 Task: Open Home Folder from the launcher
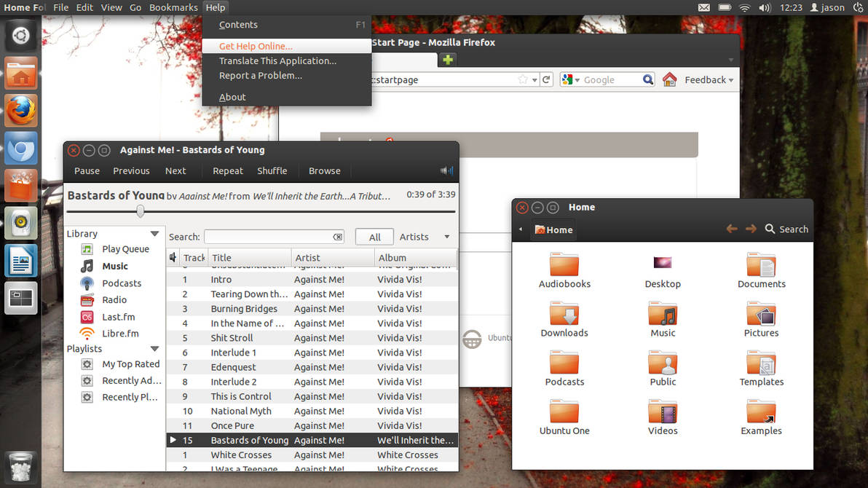point(20,73)
